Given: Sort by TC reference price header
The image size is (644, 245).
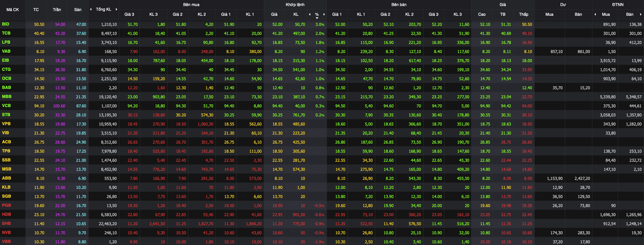Looking at the screenshot, I should click(x=36, y=10).
